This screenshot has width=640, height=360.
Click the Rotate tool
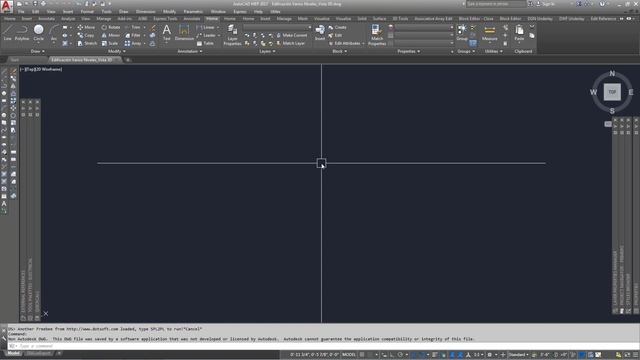111,27
